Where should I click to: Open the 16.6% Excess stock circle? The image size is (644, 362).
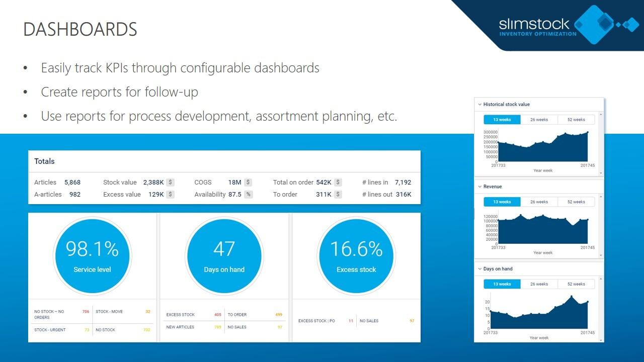coord(356,255)
